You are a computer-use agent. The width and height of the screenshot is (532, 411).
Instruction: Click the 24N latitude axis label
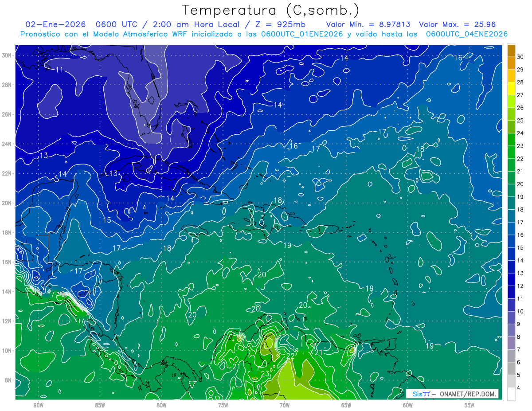click(x=7, y=144)
